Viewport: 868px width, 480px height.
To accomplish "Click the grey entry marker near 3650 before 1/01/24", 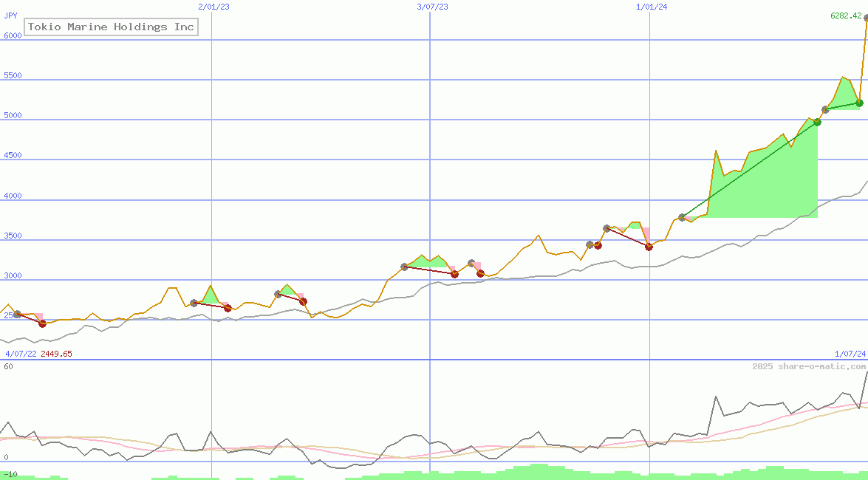I will click(606, 228).
